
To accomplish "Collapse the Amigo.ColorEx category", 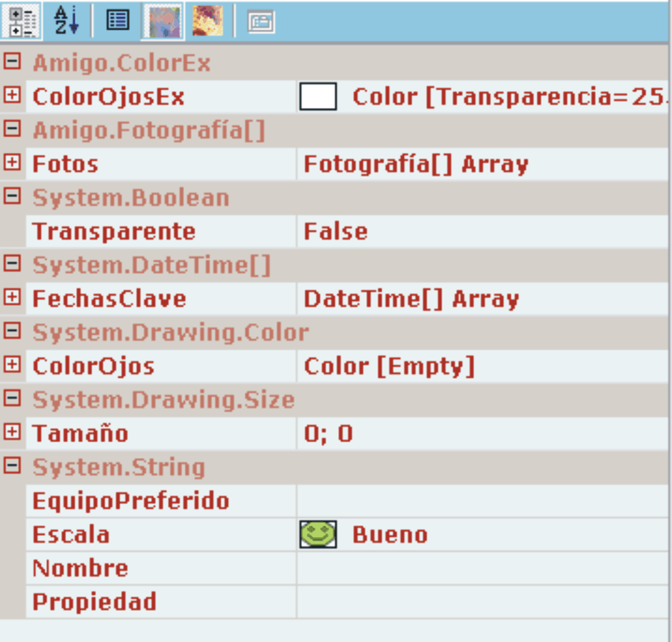I will tap(12, 62).
